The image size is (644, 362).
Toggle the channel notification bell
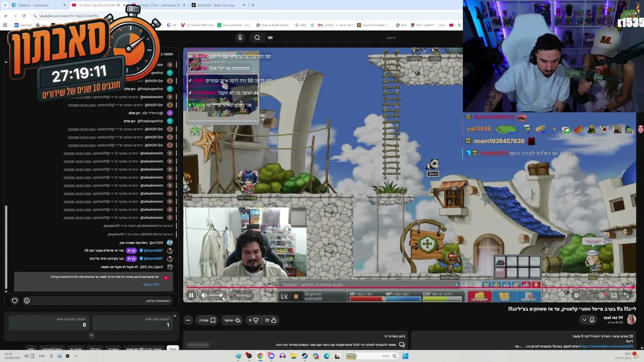(x=592, y=320)
